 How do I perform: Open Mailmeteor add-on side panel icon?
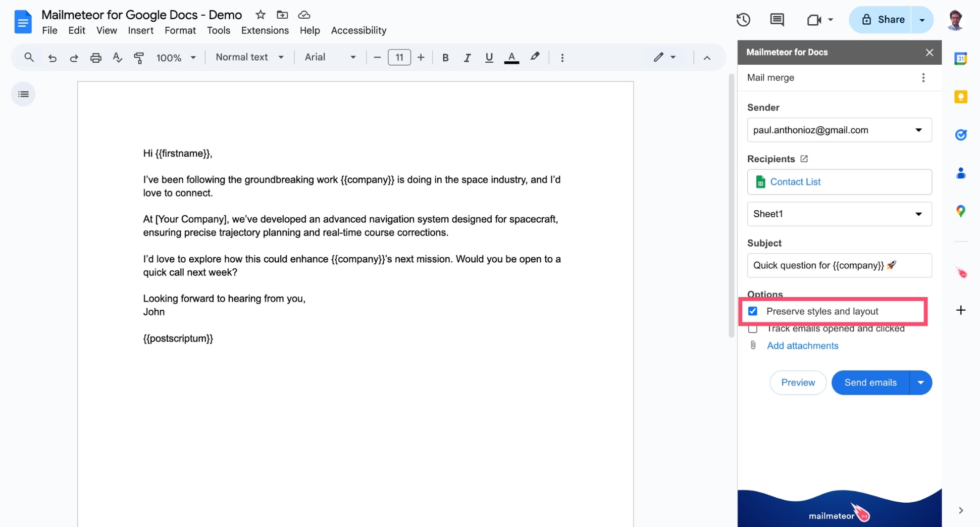pyautogui.click(x=960, y=272)
